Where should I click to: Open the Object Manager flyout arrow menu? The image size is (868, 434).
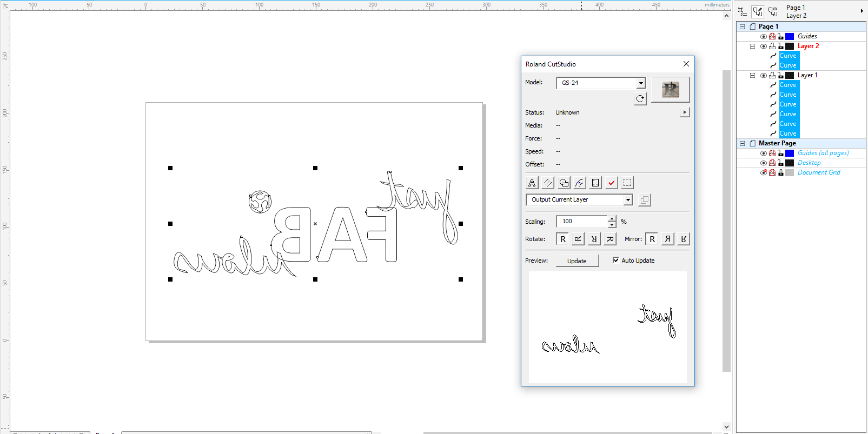862,11
